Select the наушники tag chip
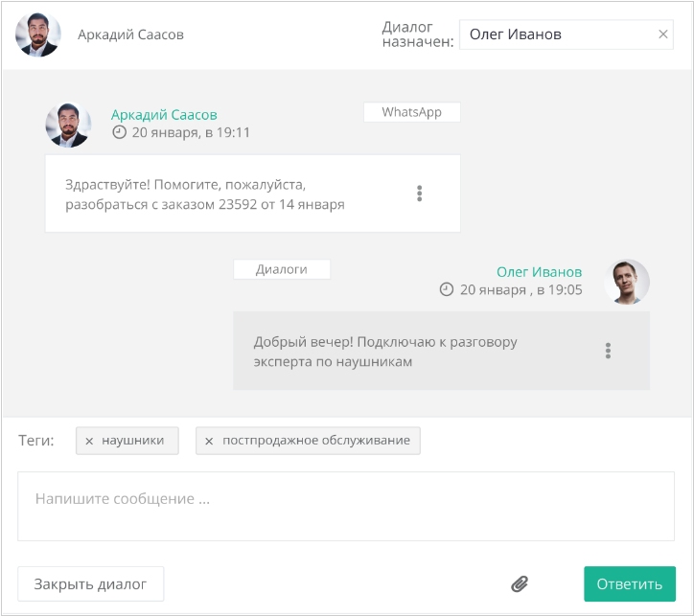This screenshot has width=694, height=616. (x=132, y=441)
